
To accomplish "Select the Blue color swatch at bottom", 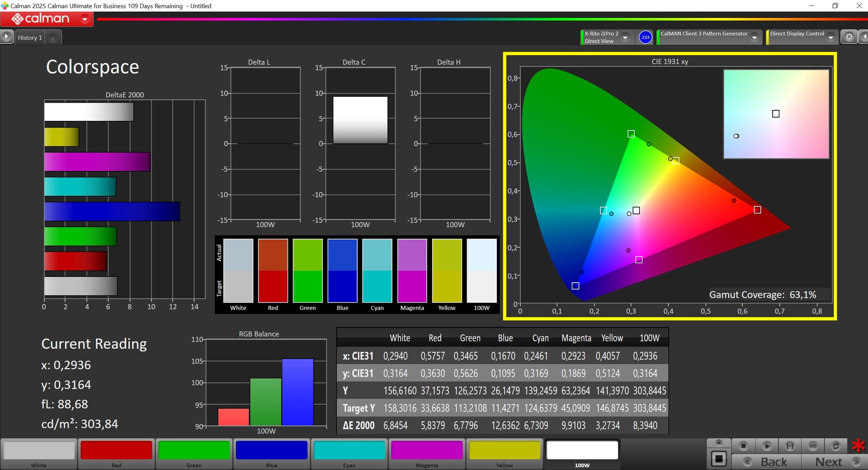I will [x=271, y=451].
